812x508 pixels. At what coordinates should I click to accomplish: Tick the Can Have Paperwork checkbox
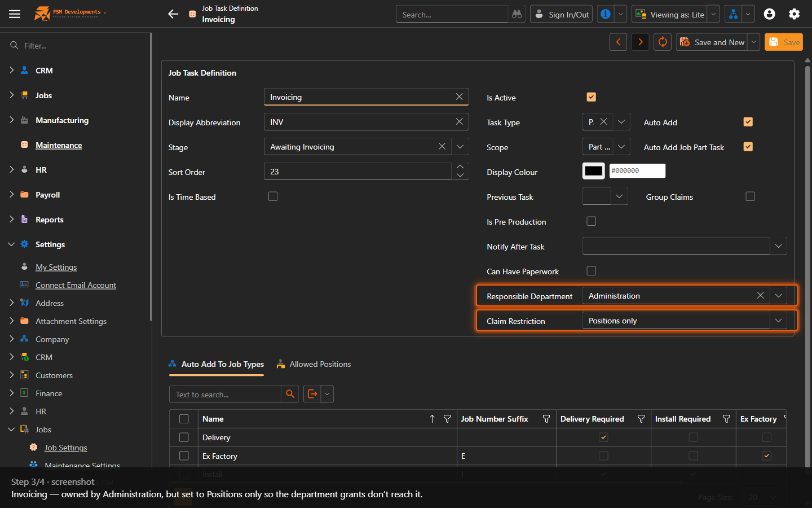tap(591, 271)
